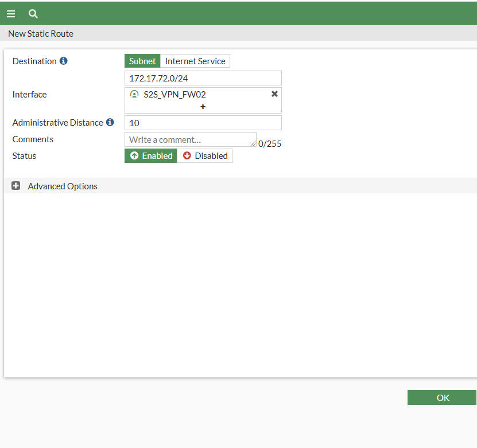The width and height of the screenshot is (477, 448).
Task: Click the New Static Route title
Action: (41, 33)
